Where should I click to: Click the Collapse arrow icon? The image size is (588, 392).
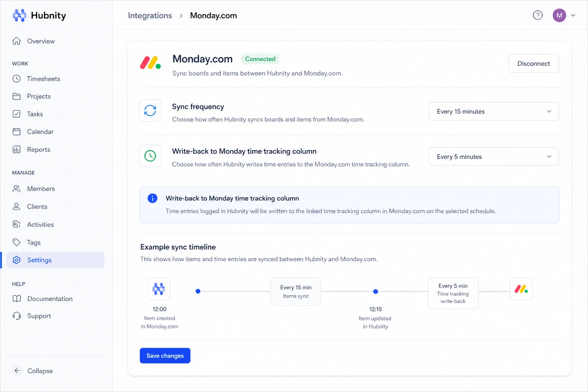click(x=17, y=371)
